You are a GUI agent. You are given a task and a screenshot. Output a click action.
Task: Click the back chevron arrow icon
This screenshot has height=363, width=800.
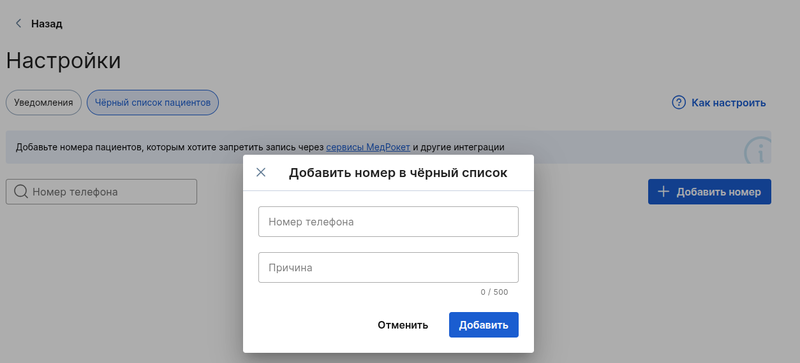click(x=19, y=23)
